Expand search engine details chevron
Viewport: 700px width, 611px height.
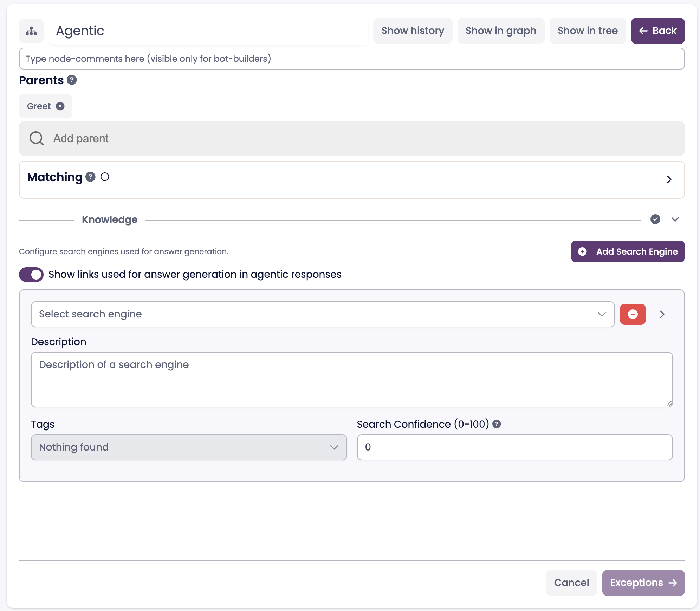pos(662,314)
